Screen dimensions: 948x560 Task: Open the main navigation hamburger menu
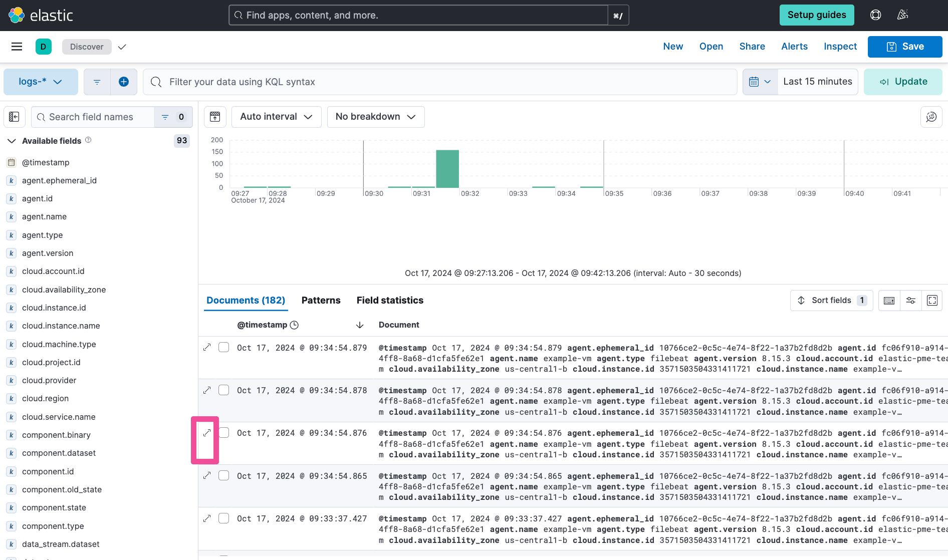tap(17, 47)
